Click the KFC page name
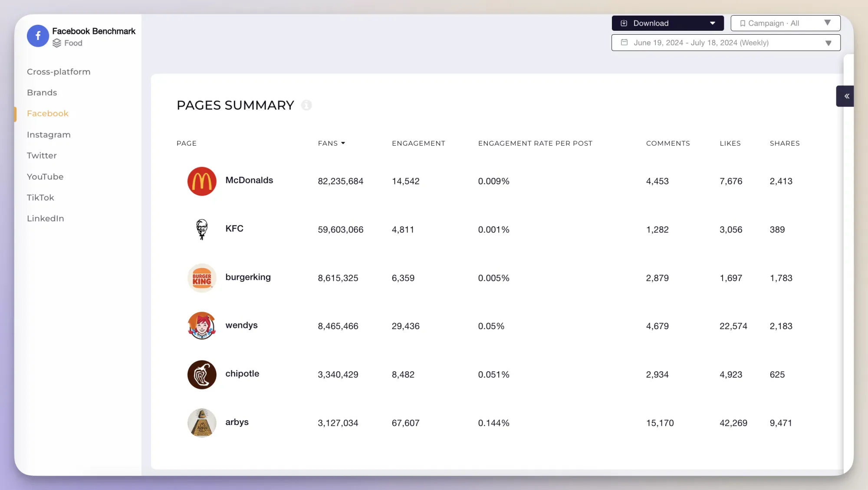The width and height of the screenshot is (868, 490). pyautogui.click(x=234, y=229)
